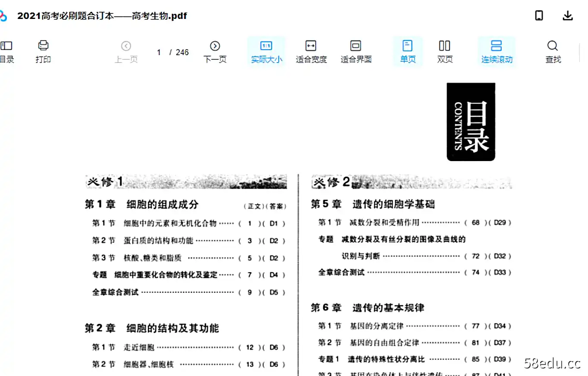
Task: Click the total pages '246' text
Action: coord(182,52)
